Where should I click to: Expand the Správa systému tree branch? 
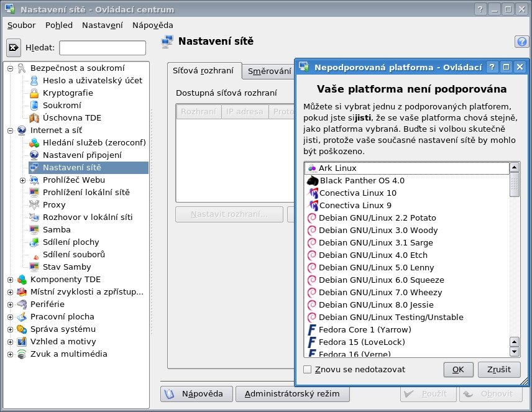(x=10, y=329)
